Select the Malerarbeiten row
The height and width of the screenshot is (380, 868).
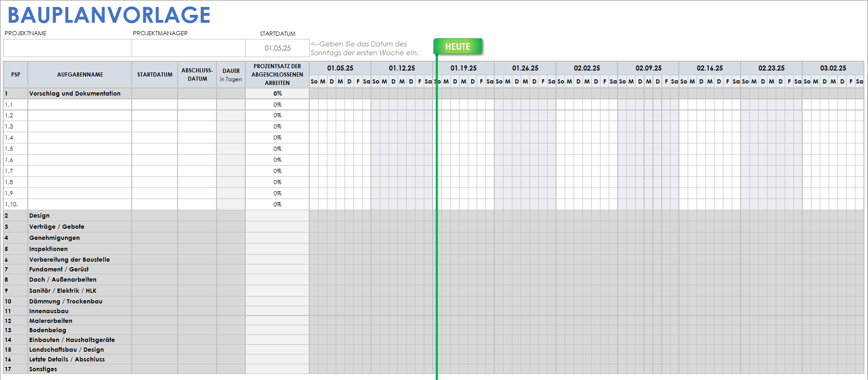click(434, 321)
